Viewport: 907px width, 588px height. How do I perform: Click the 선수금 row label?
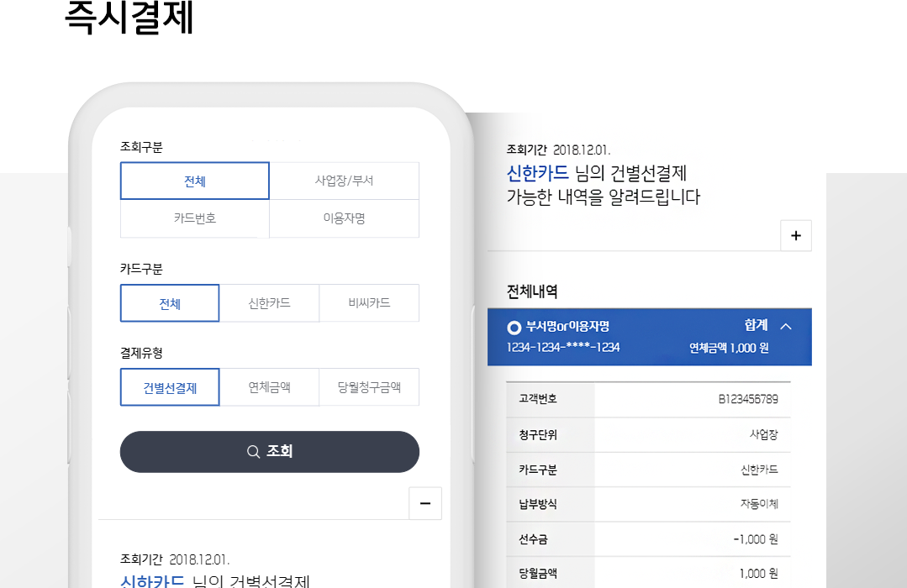pos(533,539)
